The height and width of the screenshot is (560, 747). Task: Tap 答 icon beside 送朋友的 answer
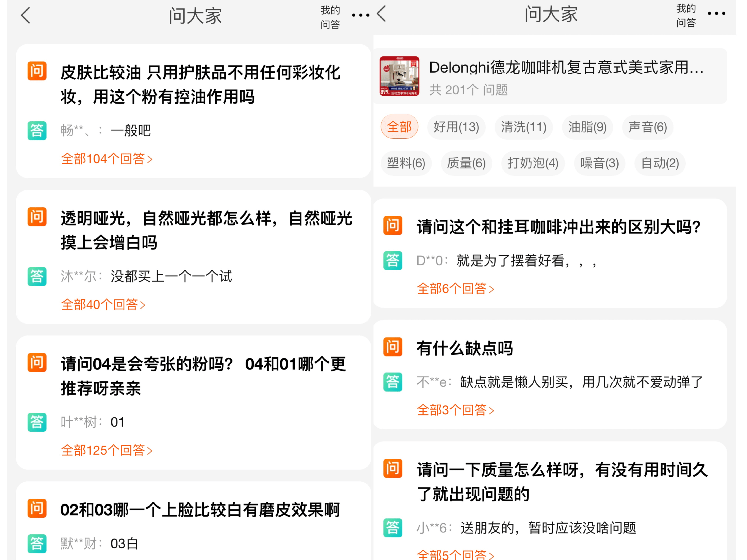(393, 528)
